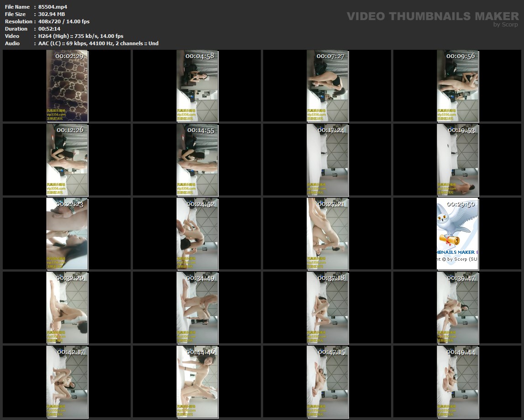Open the thumbnail stamped 00:09:56
Viewport: 524px width, 420px height.
[457, 86]
